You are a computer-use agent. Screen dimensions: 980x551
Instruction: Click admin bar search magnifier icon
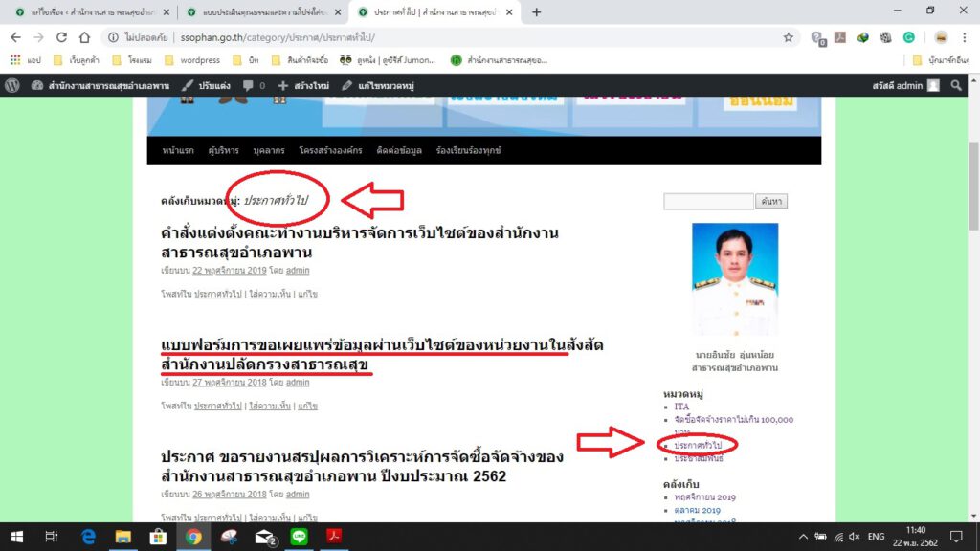click(x=956, y=85)
